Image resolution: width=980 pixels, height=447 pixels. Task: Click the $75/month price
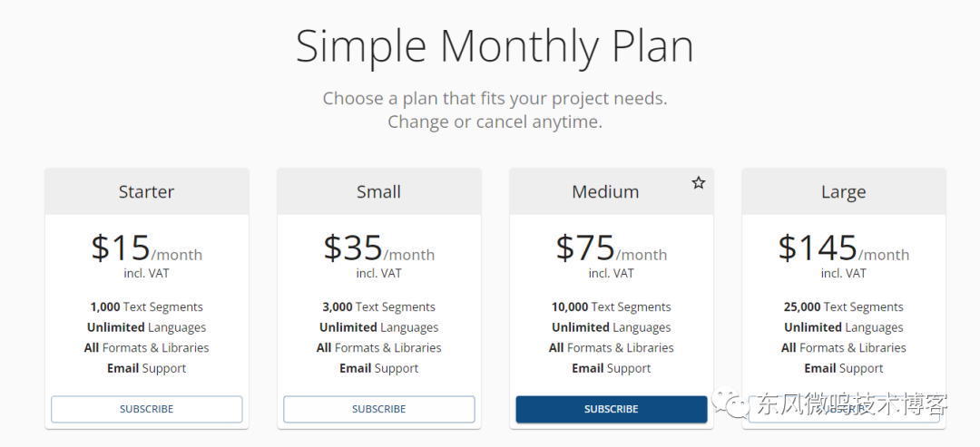click(x=611, y=248)
